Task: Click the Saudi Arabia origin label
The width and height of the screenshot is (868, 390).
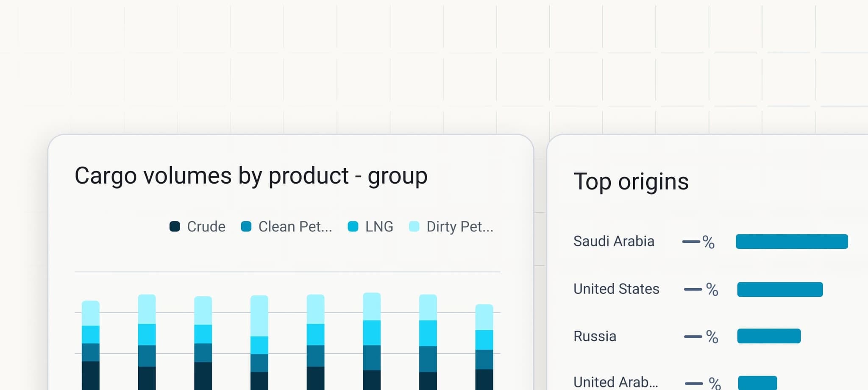Action: click(x=614, y=241)
